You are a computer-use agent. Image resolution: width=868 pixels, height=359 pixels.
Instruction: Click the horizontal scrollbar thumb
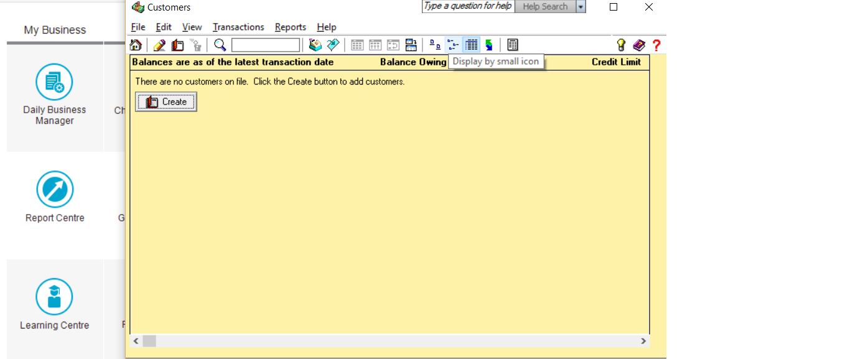click(149, 341)
